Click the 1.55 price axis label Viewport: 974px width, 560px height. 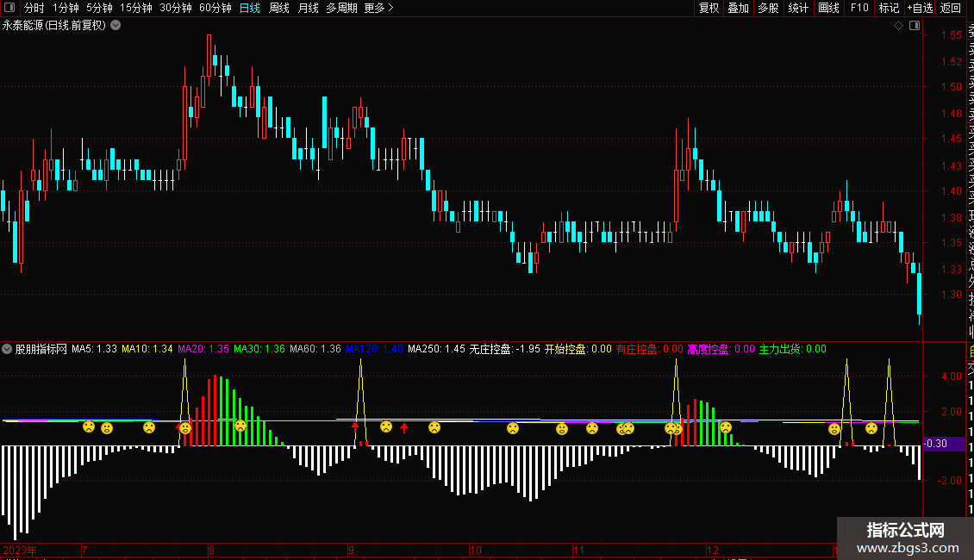tap(952, 35)
